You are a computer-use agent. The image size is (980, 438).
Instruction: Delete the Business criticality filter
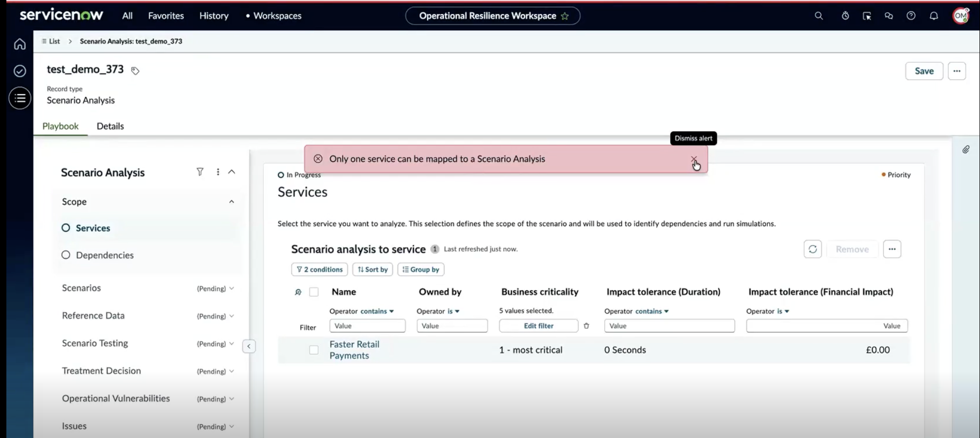pyautogui.click(x=586, y=326)
